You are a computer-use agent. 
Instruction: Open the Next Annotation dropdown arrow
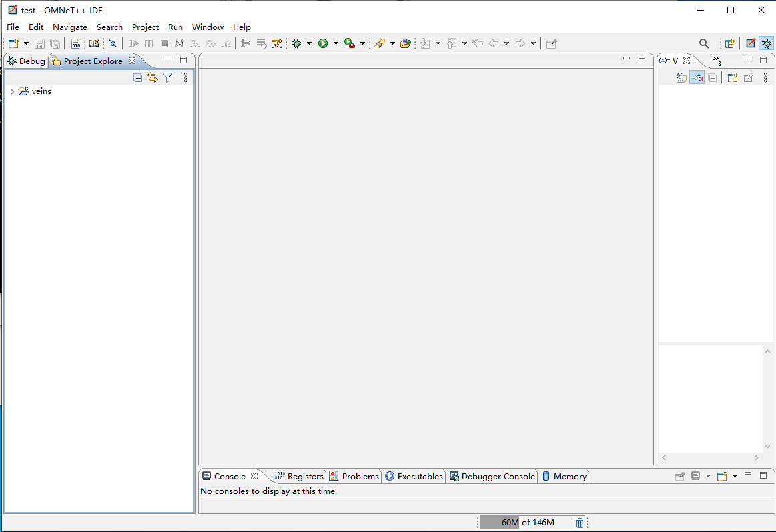click(x=438, y=43)
